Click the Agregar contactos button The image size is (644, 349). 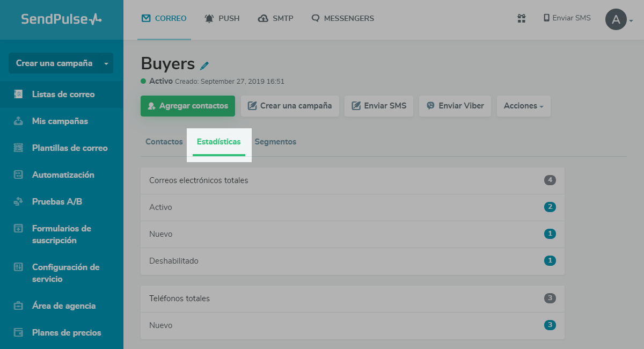coord(188,106)
